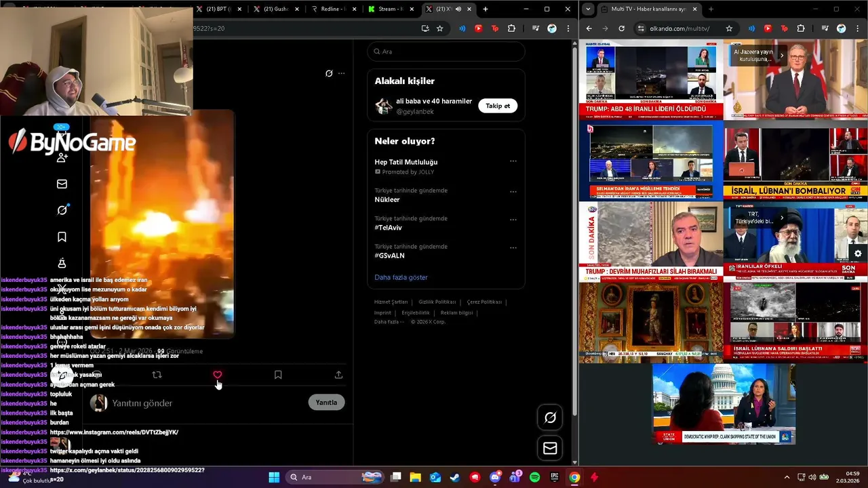Open Grok icon above the post
The image size is (868, 488).
[x=329, y=73]
